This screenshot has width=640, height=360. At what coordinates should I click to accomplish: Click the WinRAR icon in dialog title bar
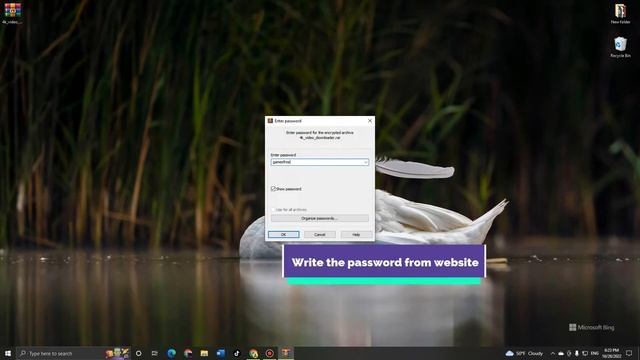[270, 121]
